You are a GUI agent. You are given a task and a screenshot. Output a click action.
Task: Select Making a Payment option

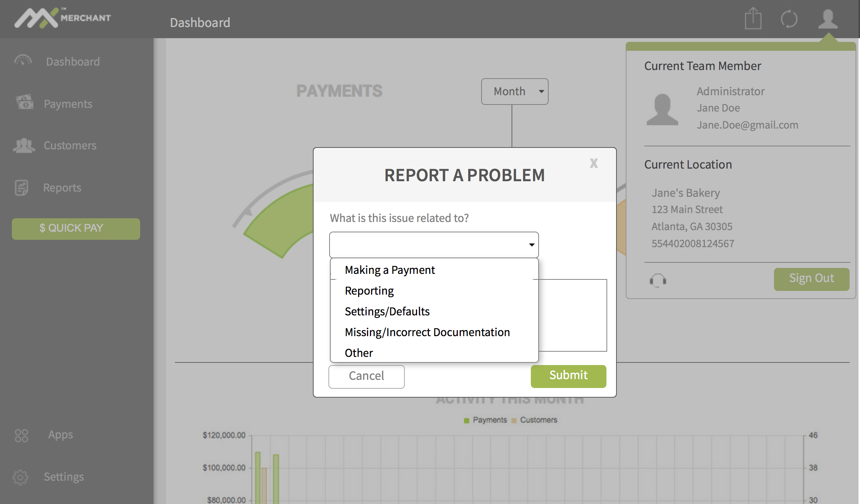[x=390, y=270]
